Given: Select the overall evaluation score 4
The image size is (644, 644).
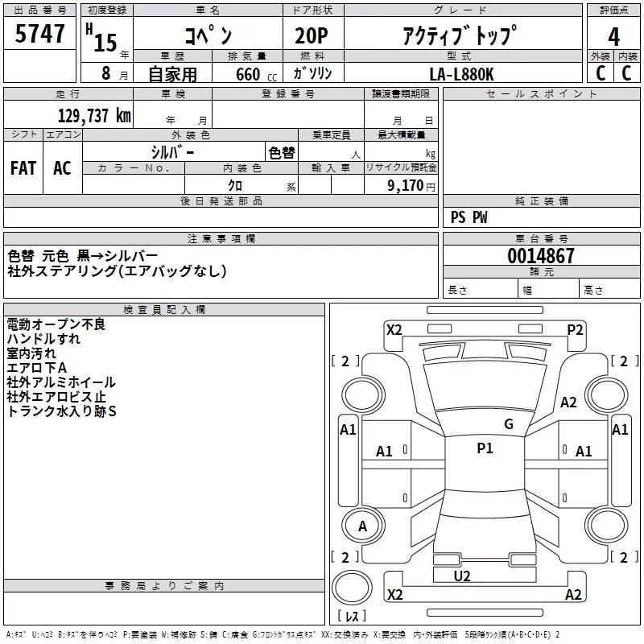Looking at the screenshot, I should tap(614, 36).
